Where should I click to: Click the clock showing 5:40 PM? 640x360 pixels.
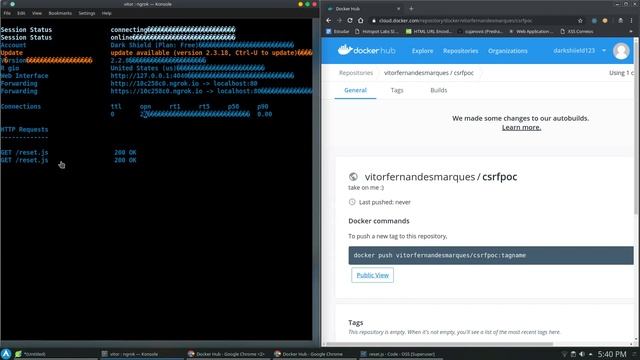612,354
